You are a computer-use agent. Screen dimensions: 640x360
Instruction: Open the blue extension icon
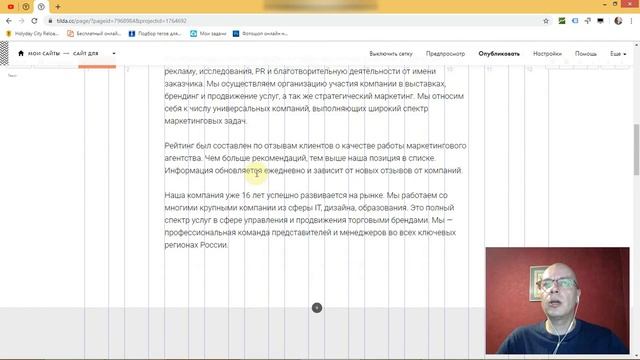coord(575,21)
